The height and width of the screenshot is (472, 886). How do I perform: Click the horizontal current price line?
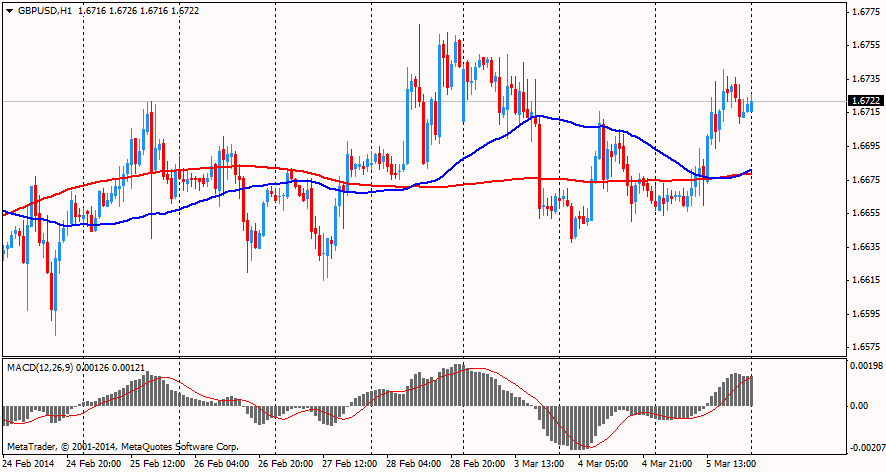point(300,101)
